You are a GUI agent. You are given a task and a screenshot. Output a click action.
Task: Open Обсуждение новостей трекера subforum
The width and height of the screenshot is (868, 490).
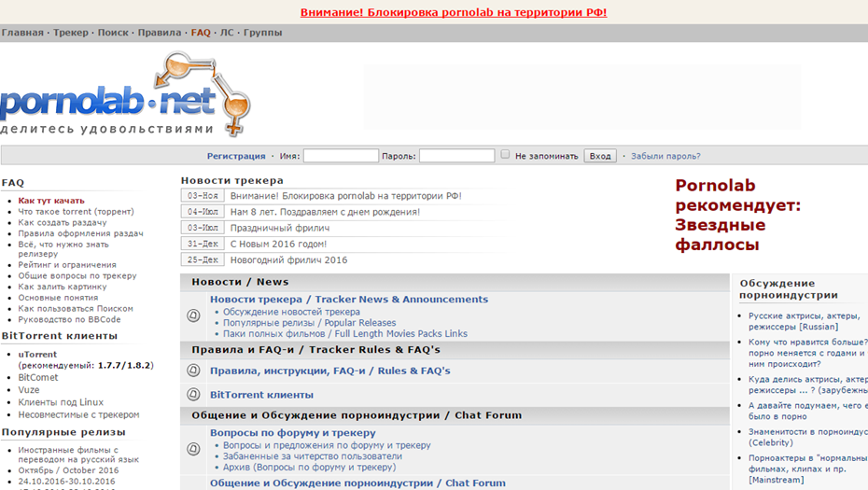291,313
